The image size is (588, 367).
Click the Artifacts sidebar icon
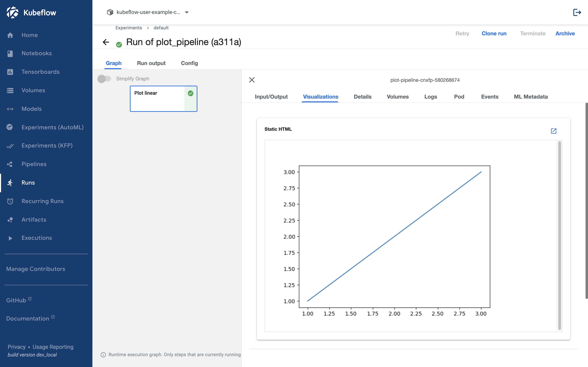pyautogui.click(x=10, y=219)
